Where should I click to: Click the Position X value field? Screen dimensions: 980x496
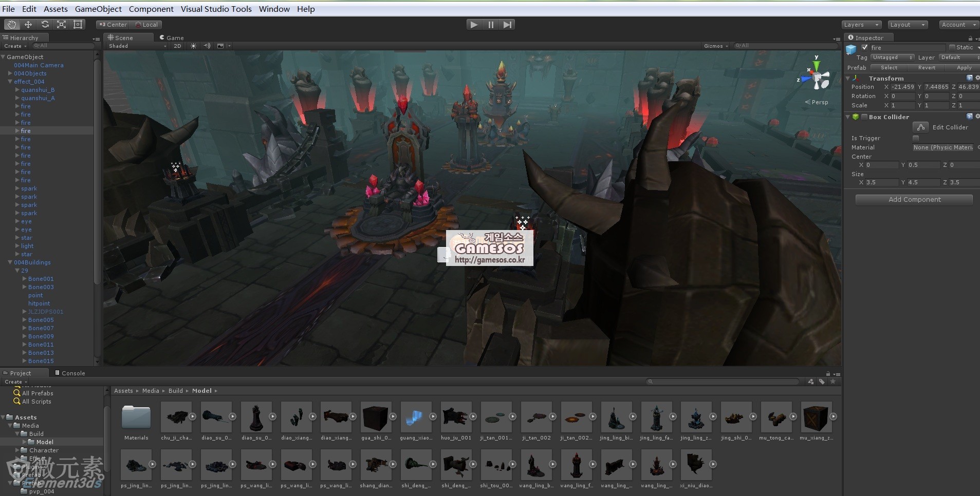pos(902,87)
